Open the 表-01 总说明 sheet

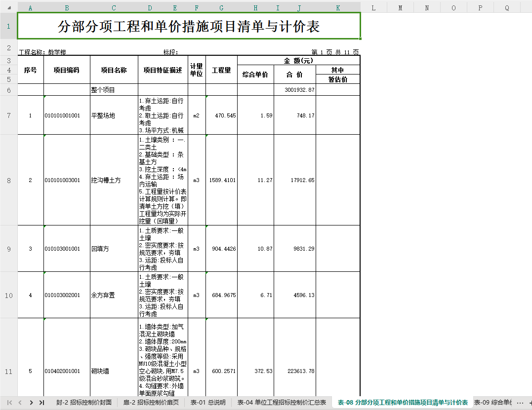(208, 403)
